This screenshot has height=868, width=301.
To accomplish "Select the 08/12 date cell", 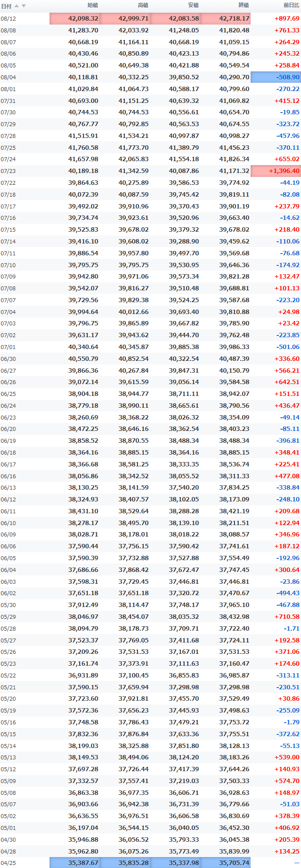I will [x=8, y=19].
